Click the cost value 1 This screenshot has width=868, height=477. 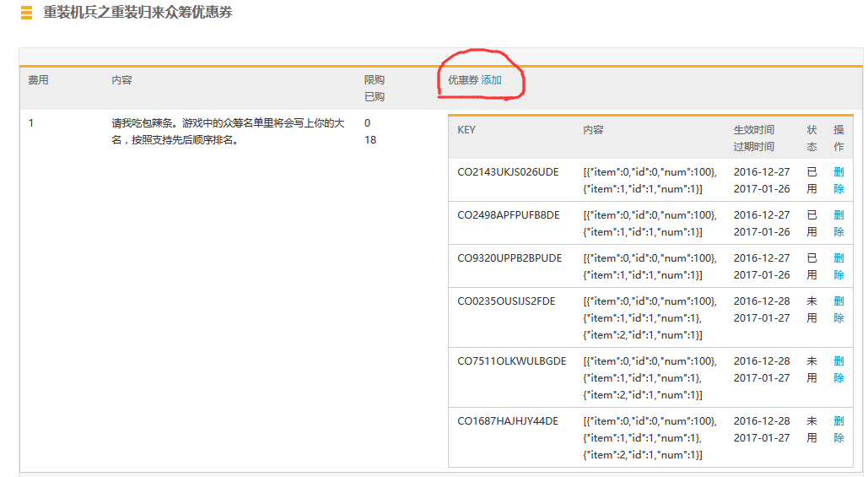pos(31,123)
